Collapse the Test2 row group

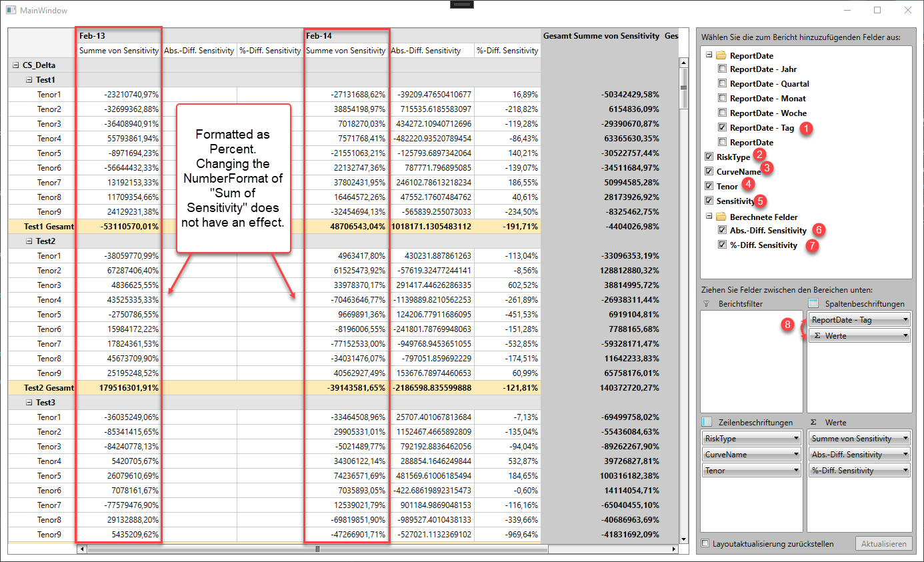click(29, 241)
